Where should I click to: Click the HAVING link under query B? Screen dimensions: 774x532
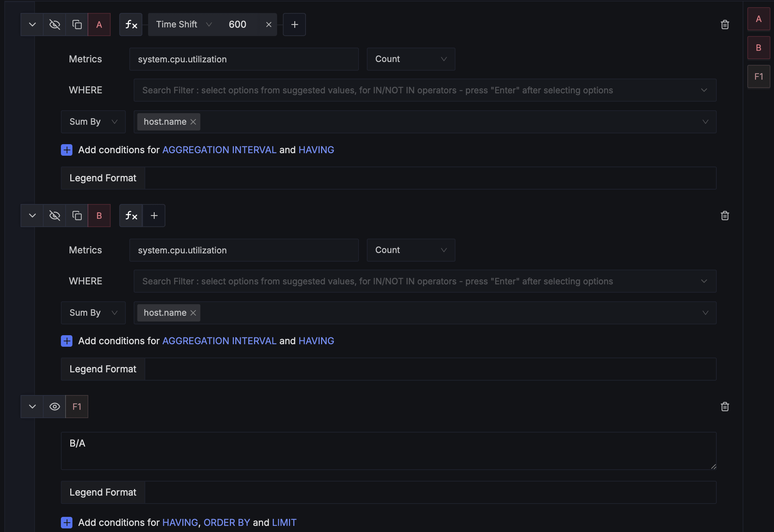click(316, 341)
